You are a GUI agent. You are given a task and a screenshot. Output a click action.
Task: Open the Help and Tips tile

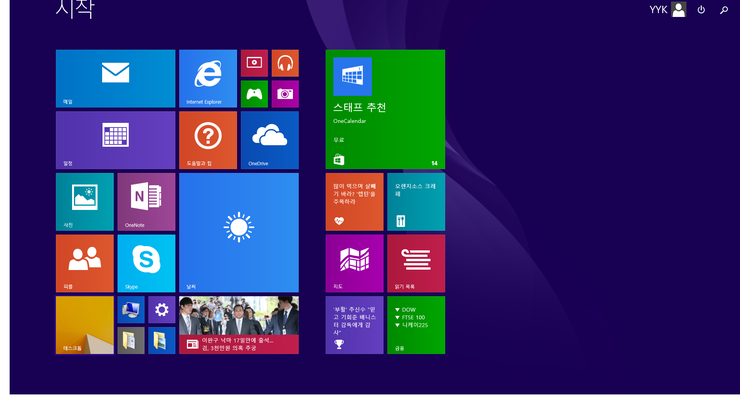208,140
